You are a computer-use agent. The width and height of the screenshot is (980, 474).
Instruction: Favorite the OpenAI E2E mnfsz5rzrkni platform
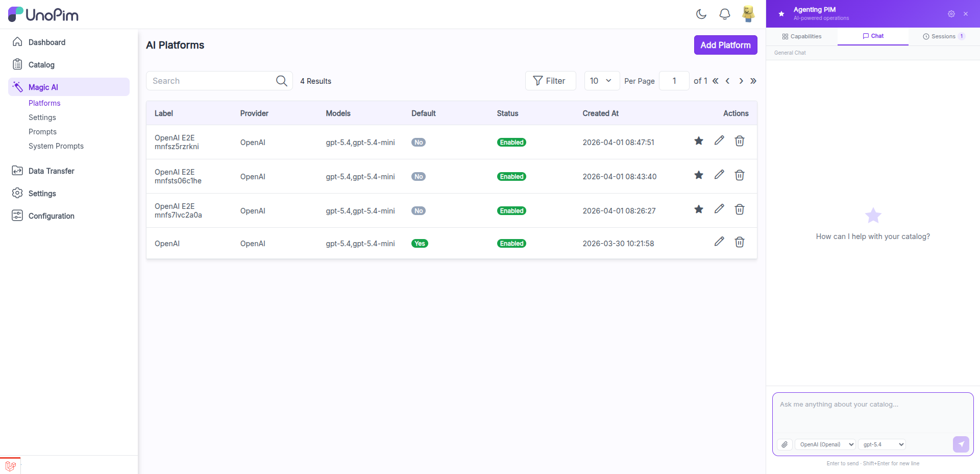(698, 140)
